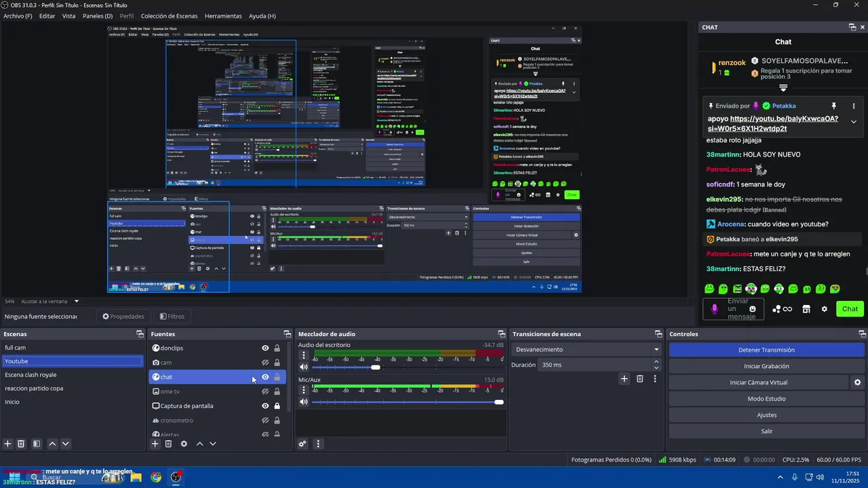The image size is (868, 488).
Task: Open the pinned youtu.be link in chat
Action: pos(772,123)
